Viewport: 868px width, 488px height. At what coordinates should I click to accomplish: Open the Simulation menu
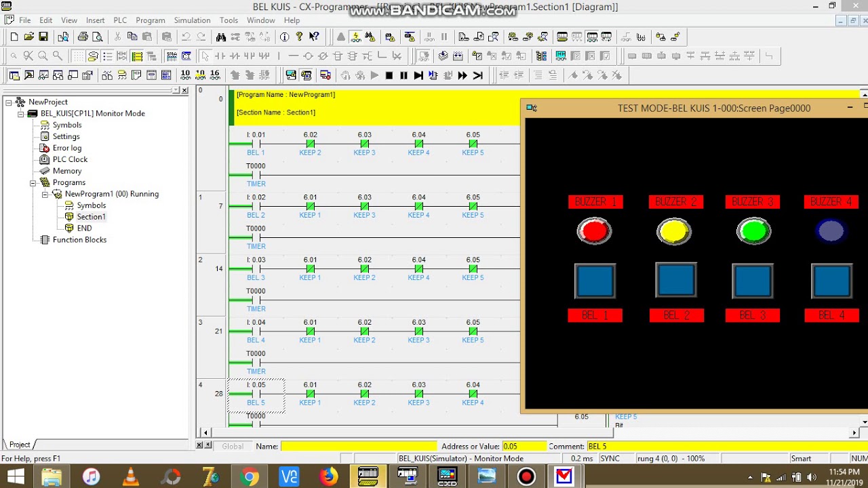tap(192, 20)
